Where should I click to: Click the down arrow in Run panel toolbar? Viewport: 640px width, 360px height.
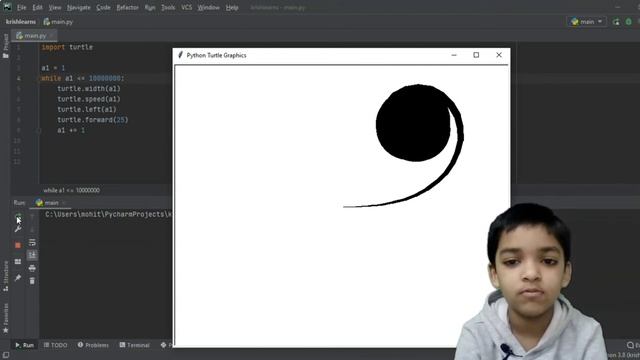tap(32, 229)
